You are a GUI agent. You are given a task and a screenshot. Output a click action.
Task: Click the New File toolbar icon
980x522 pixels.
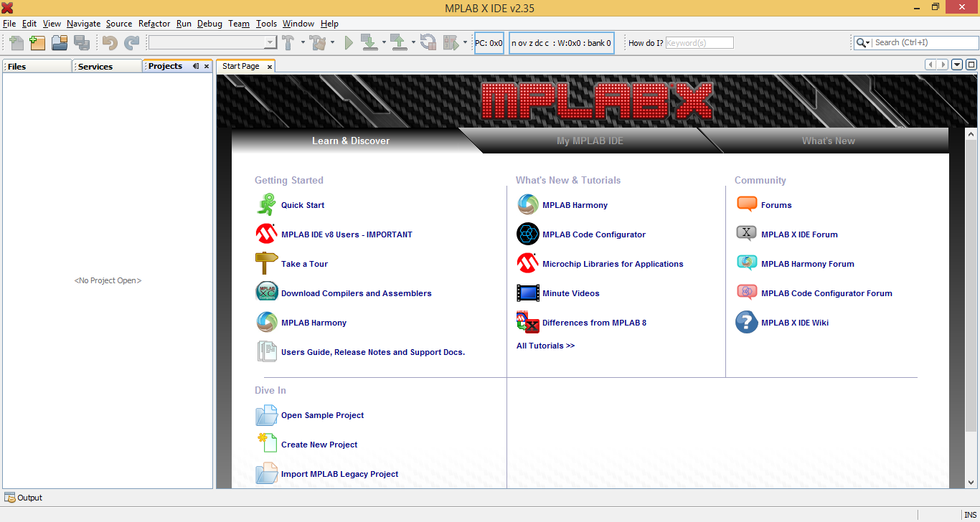(16, 42)
